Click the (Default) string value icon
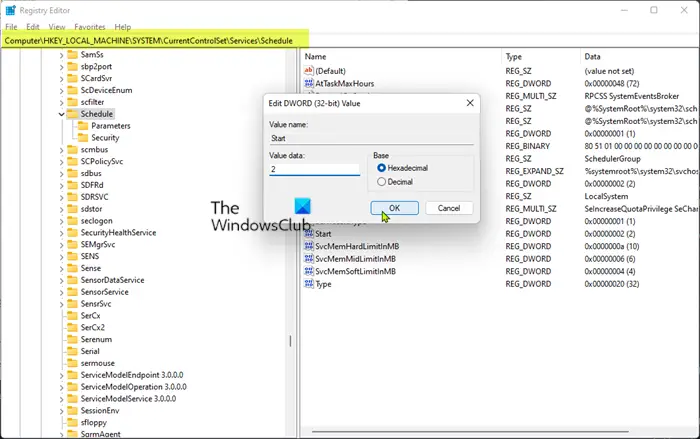The width and height of the screenshot is (700, 439). click(x=308, y=71)
